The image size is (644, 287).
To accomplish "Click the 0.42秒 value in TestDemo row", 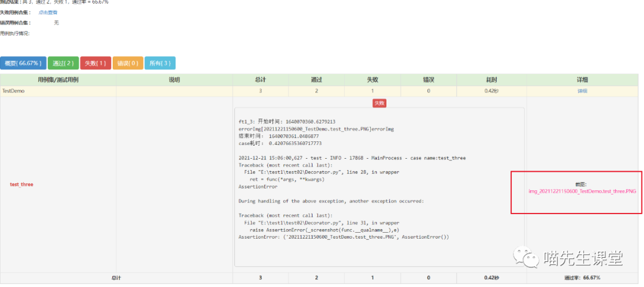I will point(491,91).
